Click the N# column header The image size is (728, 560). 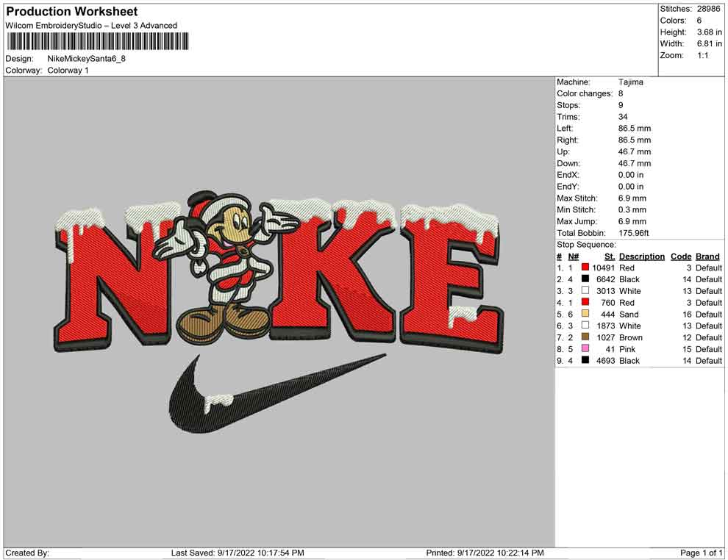(x=574, y=256)
